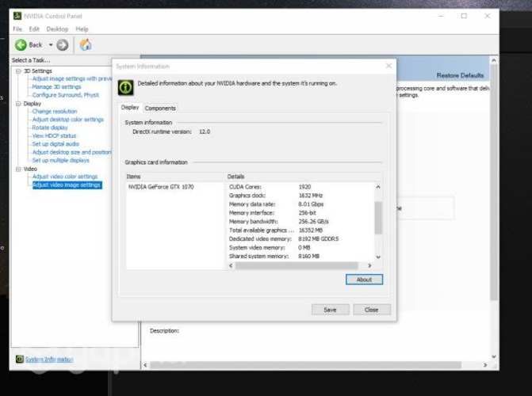532x396 pixels.
Task: Click the Save button
Action: point(330,310)
